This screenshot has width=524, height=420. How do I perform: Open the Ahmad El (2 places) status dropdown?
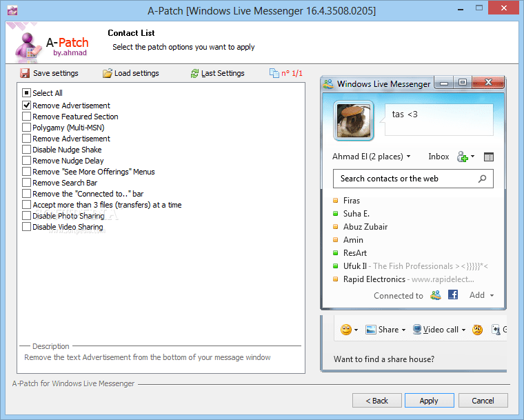tap(408, 157)
